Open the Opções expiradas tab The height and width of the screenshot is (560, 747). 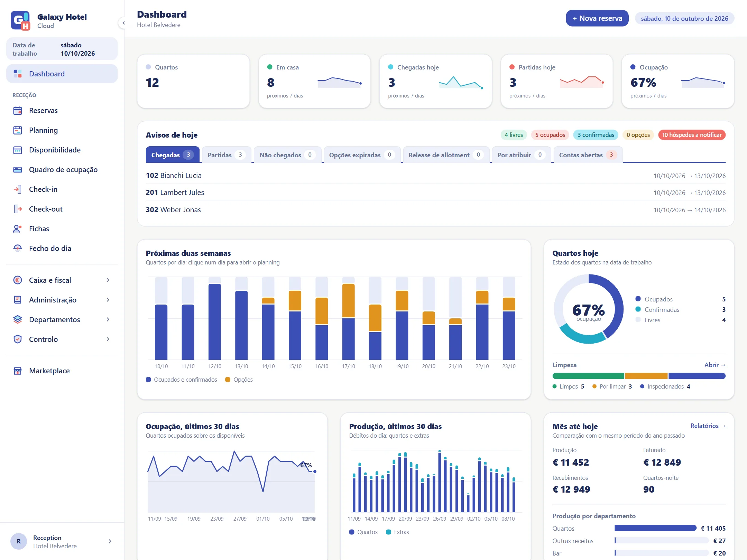click(x=362, y=155)
